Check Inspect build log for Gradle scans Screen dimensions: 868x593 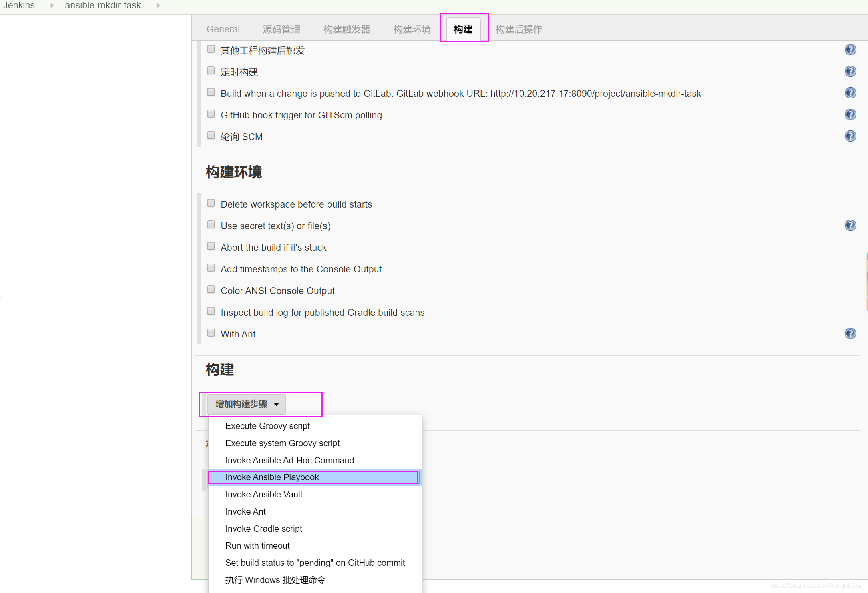pos(211,311)
